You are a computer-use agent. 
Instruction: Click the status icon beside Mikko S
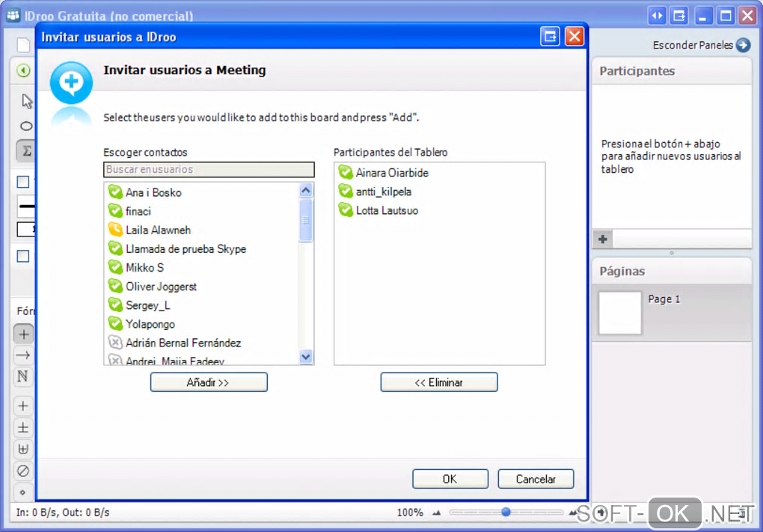point(115,267)
